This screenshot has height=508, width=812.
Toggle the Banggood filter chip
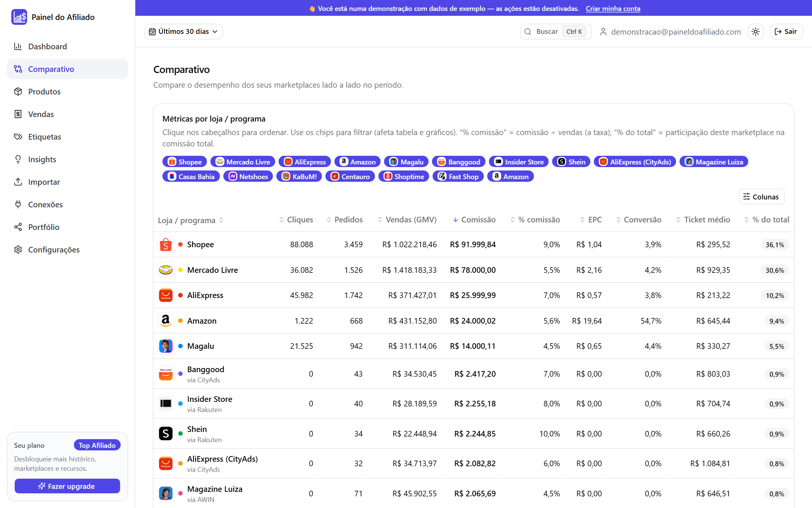(459, 162)
